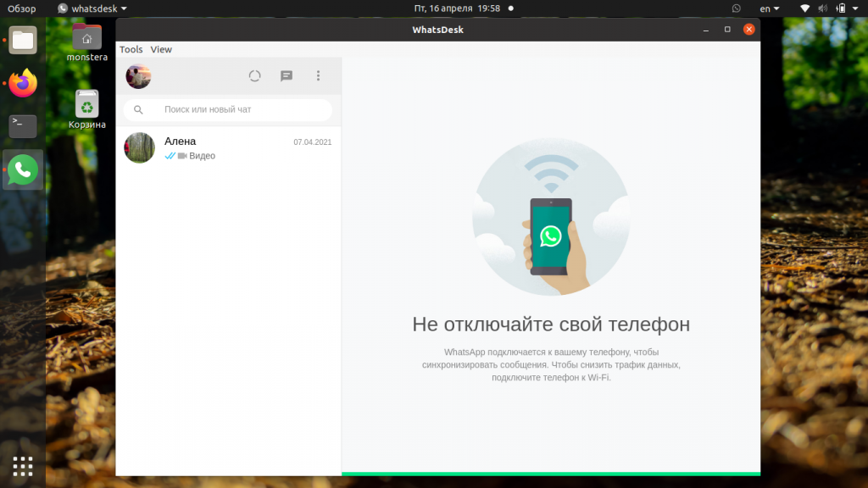Open the View menu

pyautogui.click(x=160, y=49)
